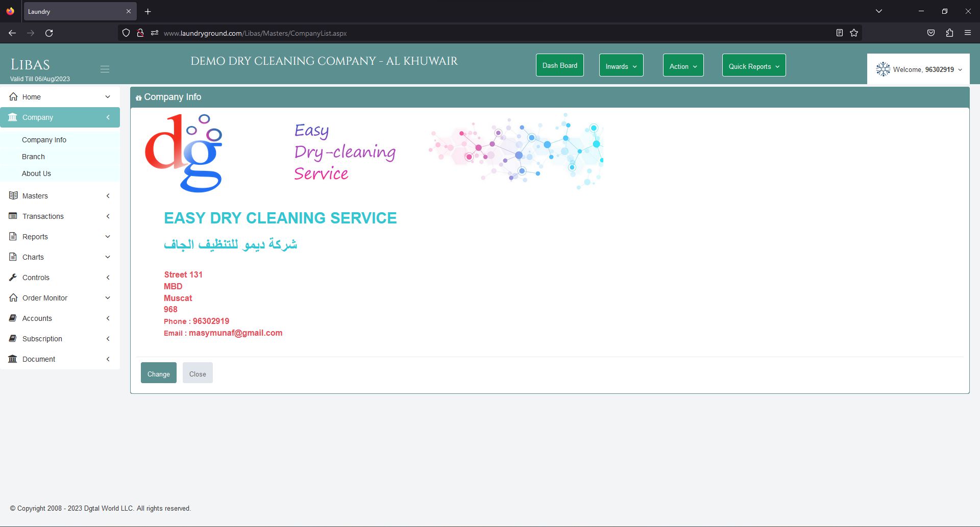This screenshot has width=980, height=527.
Task: Expand the Controls menu chevron
Action: [108, 278]
